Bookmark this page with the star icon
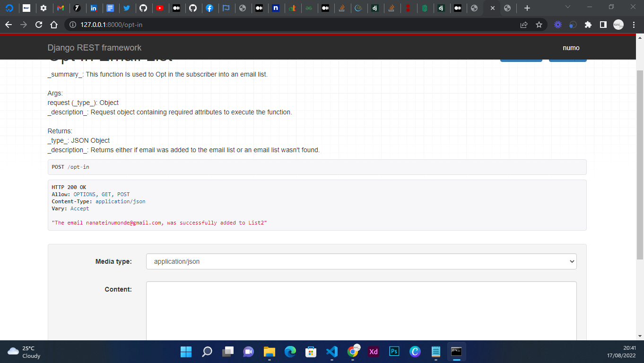This screenshot has height=363, width=644. tap(539, 25)
